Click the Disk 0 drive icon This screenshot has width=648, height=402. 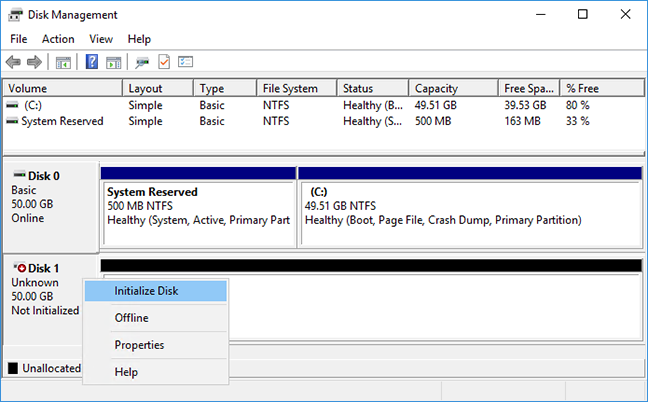[x=19, y=174]
